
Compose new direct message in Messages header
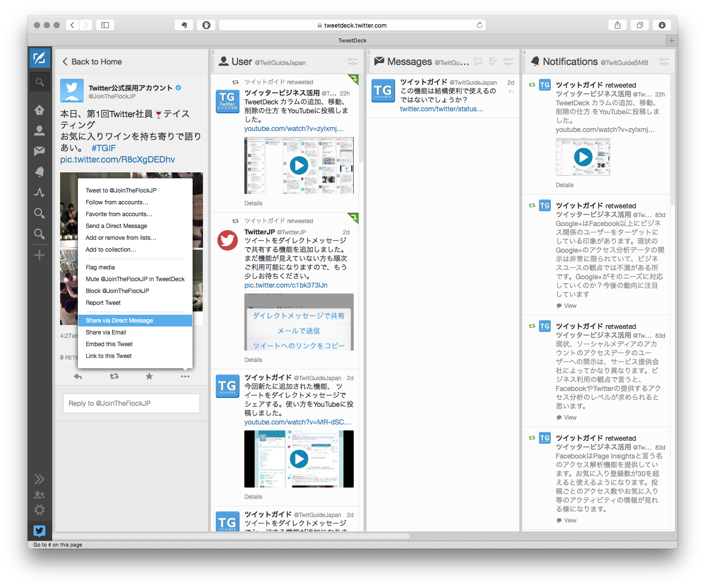478,62
